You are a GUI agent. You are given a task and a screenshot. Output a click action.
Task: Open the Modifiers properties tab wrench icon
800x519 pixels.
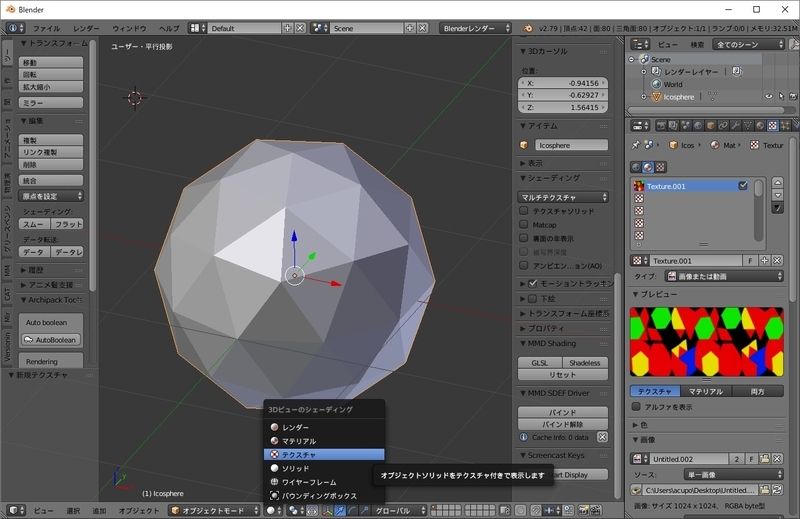(735, 126)
